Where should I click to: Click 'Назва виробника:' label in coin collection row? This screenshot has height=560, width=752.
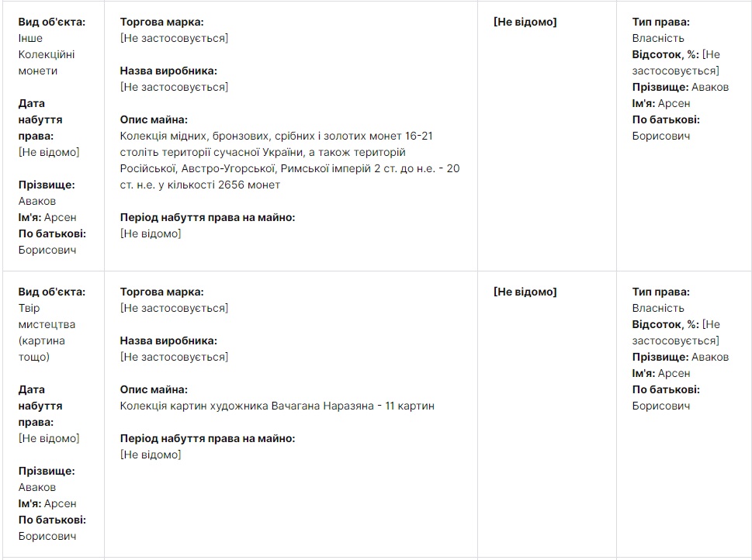click(x=168, y=71)
